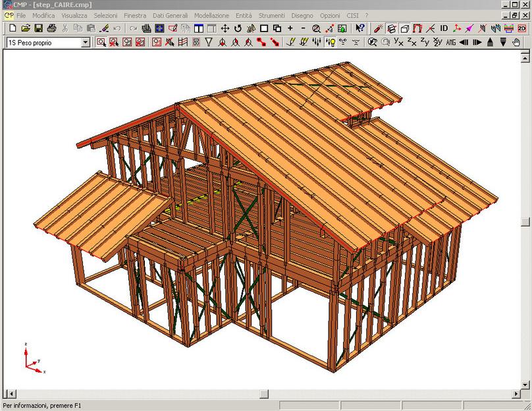Toggle the light bulb display option
Screen dimensions: 532x411
[331, 42]
